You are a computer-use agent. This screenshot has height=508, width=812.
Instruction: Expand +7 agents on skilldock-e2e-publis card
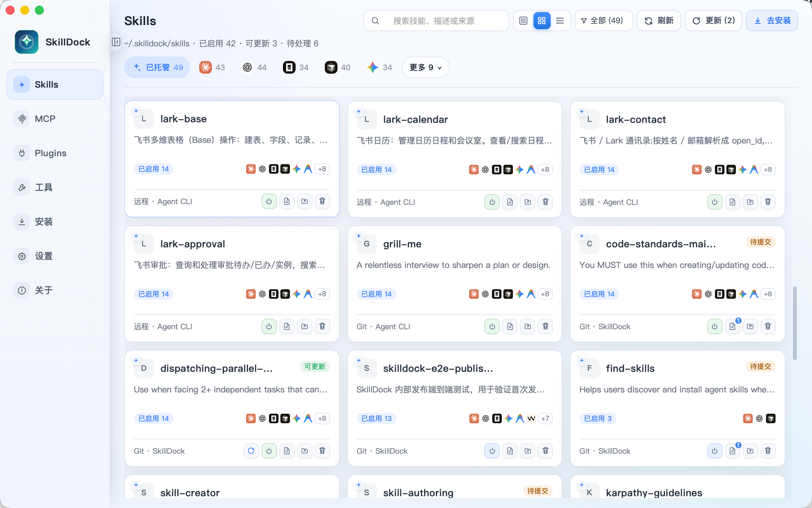coord(545,418)
